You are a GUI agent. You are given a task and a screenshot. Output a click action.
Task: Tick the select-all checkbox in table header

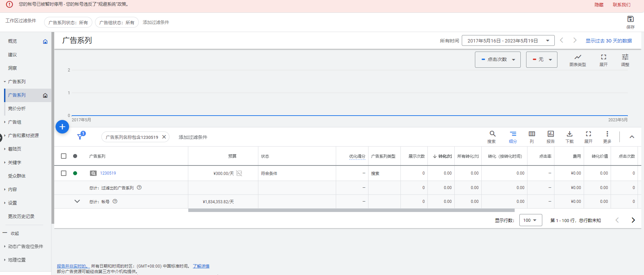click(x=64, y=156)
